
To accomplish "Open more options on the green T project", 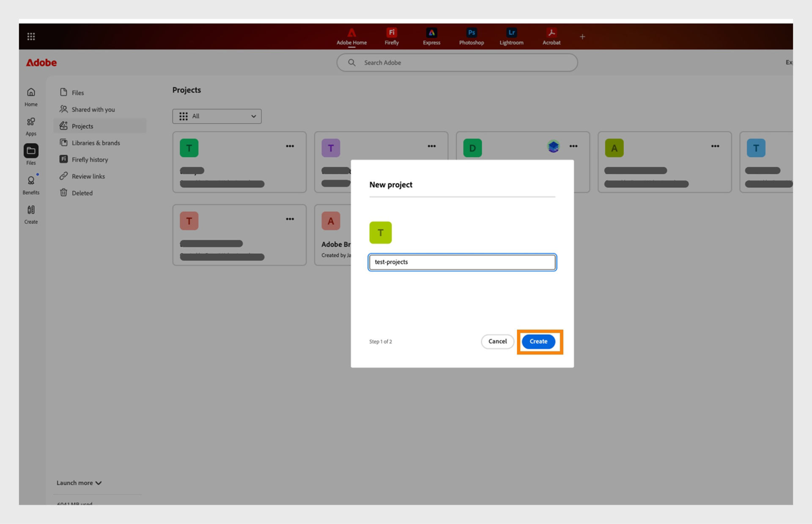I will [x=290, y=146].
